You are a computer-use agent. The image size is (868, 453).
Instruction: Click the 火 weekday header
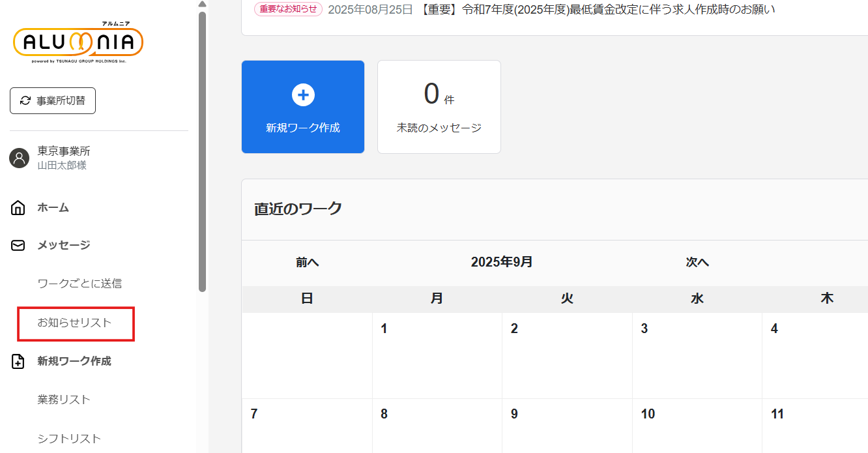(567, 299)
